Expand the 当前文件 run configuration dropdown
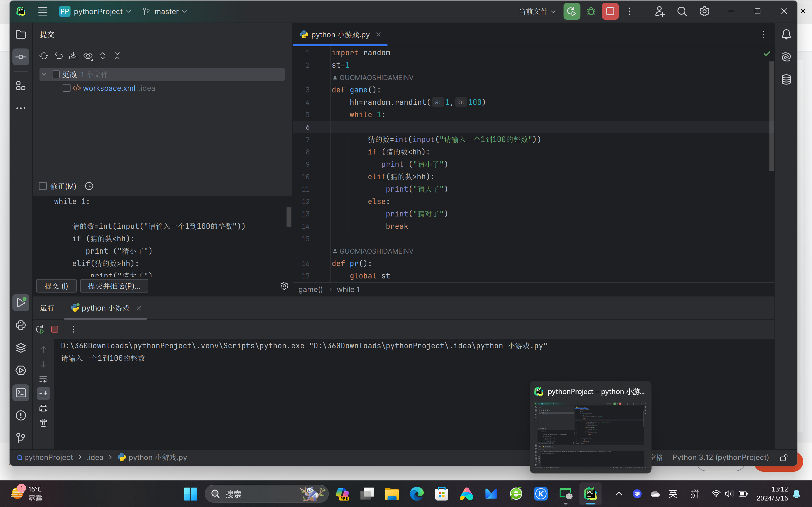 (537, 11)
